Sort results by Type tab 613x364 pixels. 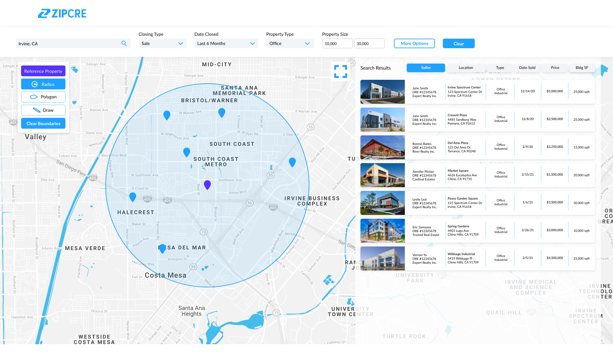tap(500, 68)
